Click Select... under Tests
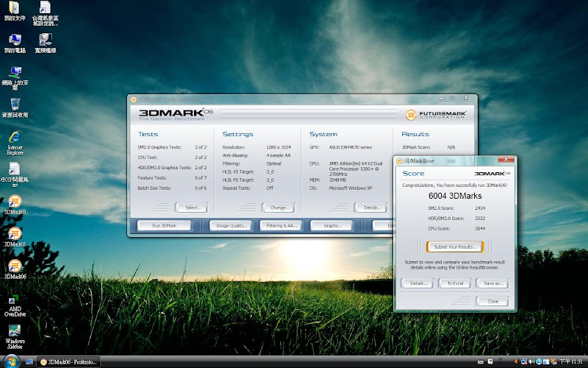 pos(191,208)
